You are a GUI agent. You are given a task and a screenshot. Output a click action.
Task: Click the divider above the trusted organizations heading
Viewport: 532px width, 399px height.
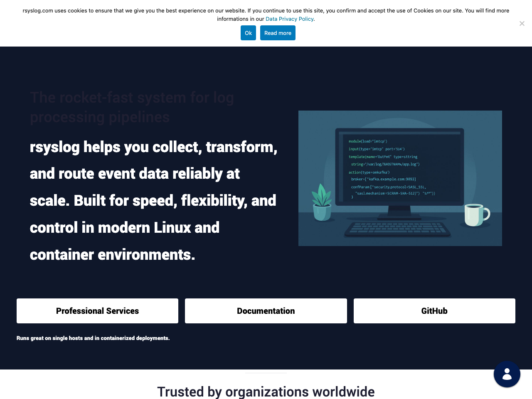[266, 373]
